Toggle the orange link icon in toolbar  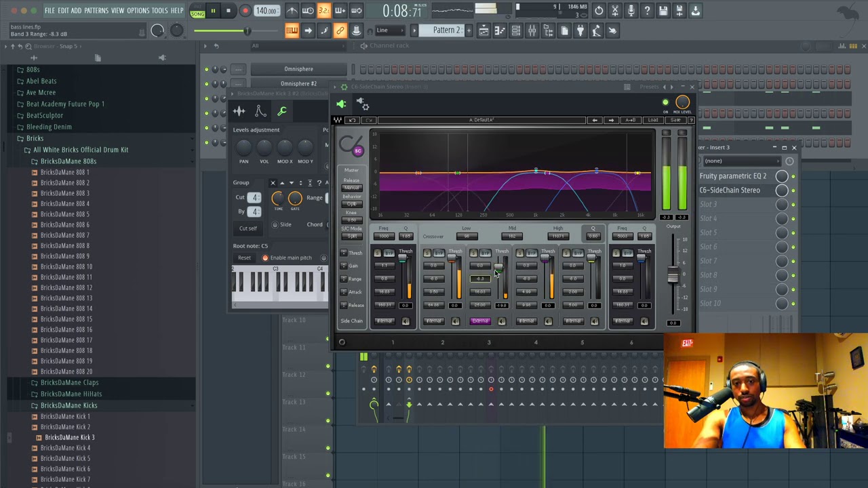click(x=340, y=30)
